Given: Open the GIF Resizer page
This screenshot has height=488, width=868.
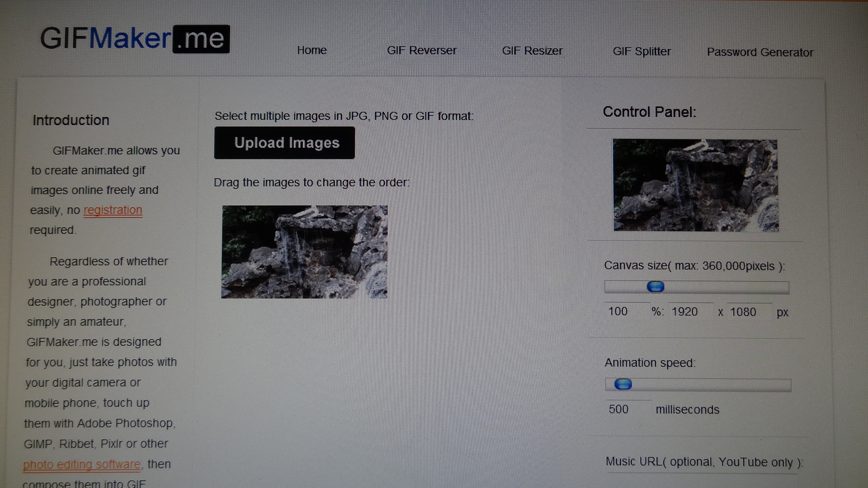Looking at the screenshot, I should (x=532, y=51).
